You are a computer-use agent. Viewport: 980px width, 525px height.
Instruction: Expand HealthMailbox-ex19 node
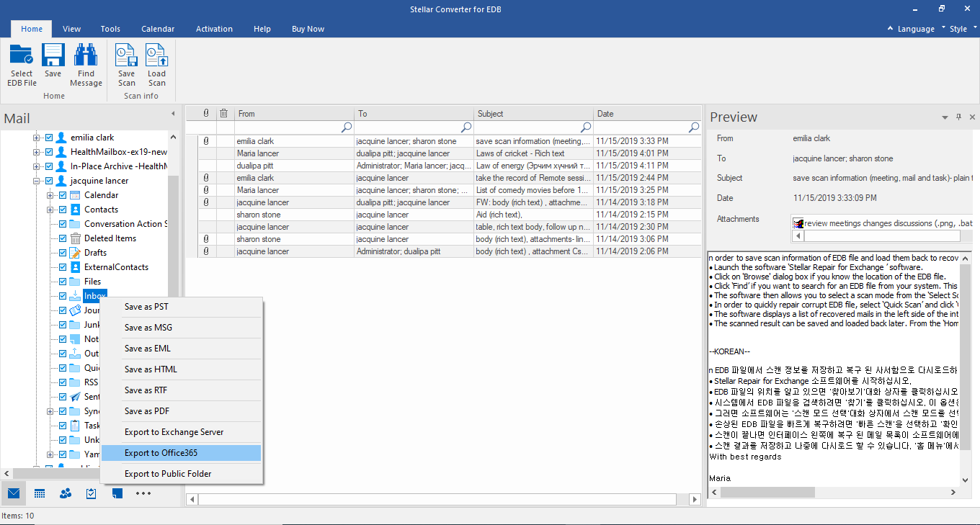36,152
